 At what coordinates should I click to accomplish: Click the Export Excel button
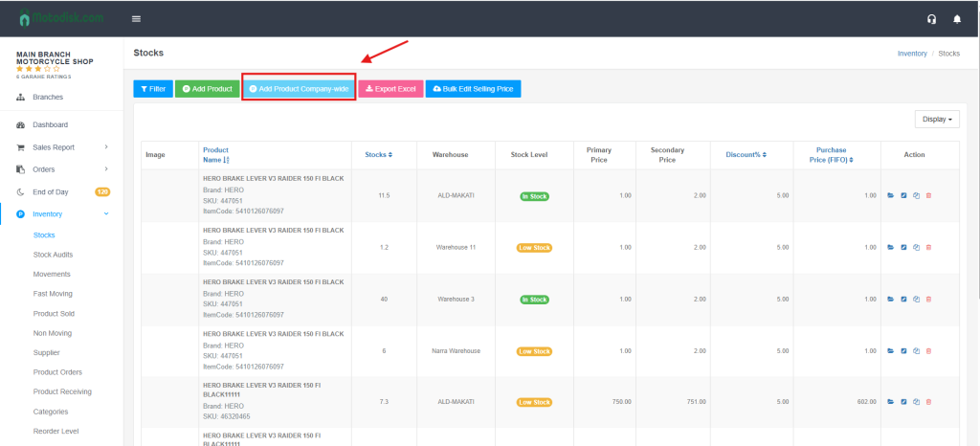(x=390, y=89)
